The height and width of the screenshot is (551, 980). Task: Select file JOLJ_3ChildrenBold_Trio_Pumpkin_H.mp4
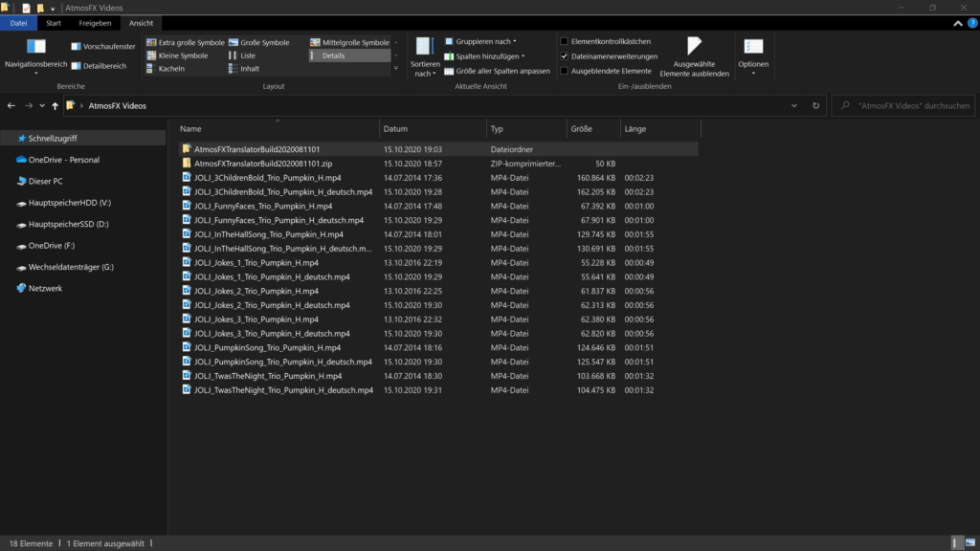pyautogui.click(x=268, y=177)
